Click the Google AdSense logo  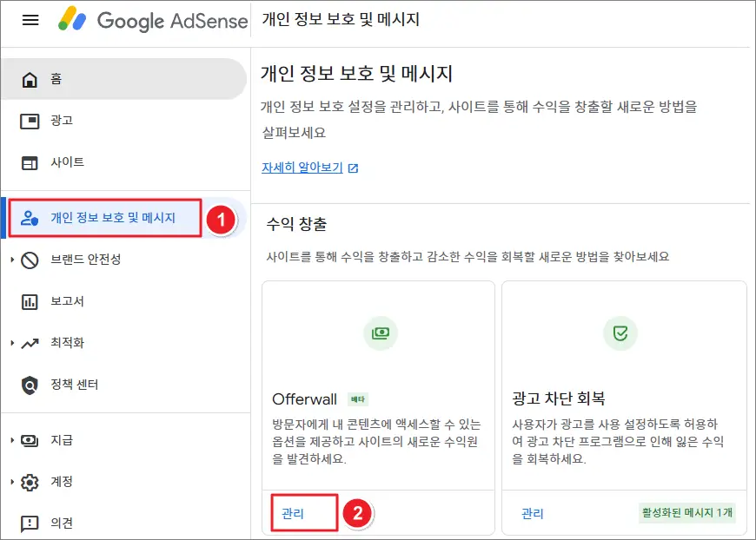[x=153, y=21]
